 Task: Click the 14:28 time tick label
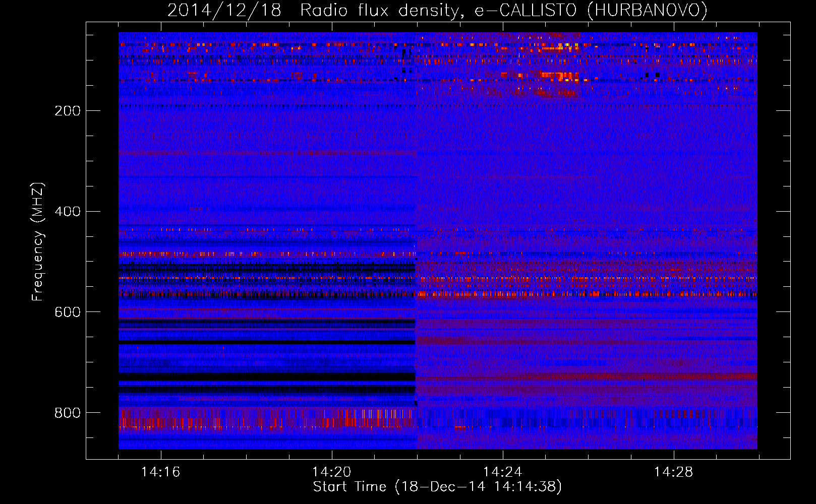[673, 472]
